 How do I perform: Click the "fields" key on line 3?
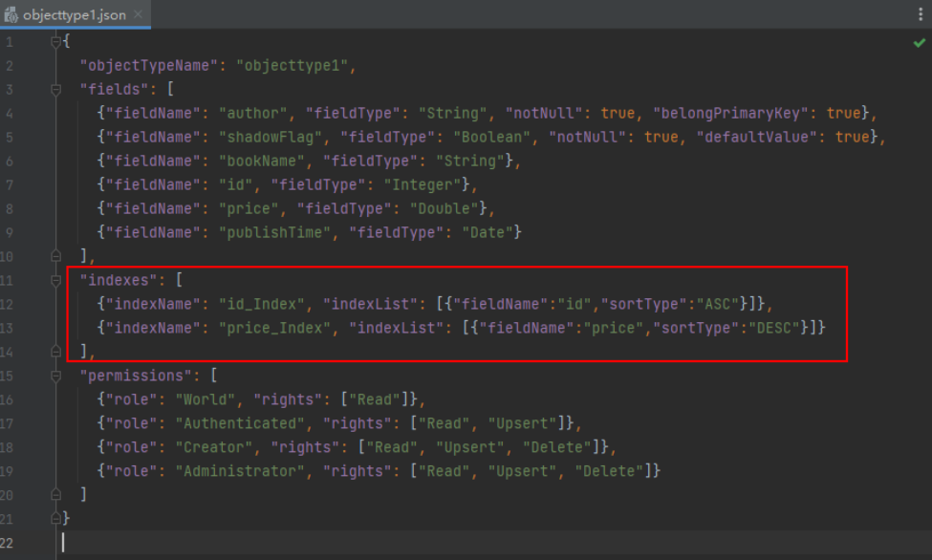point(114,89)
